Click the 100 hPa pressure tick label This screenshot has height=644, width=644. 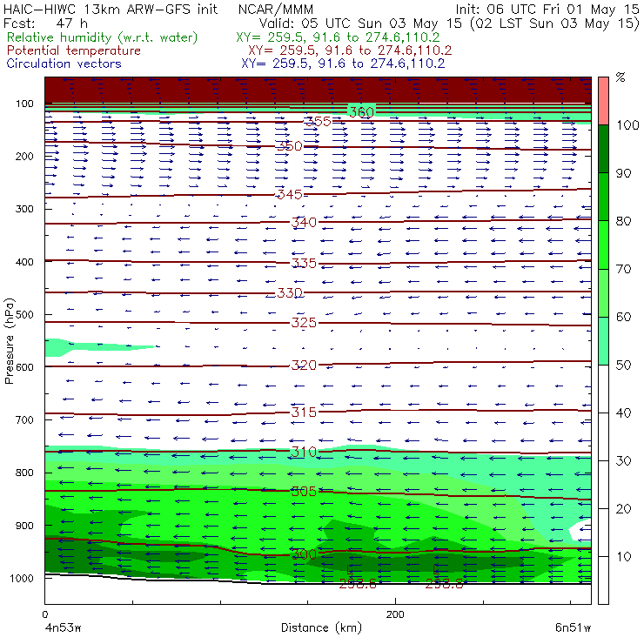(x=24, y=104)
